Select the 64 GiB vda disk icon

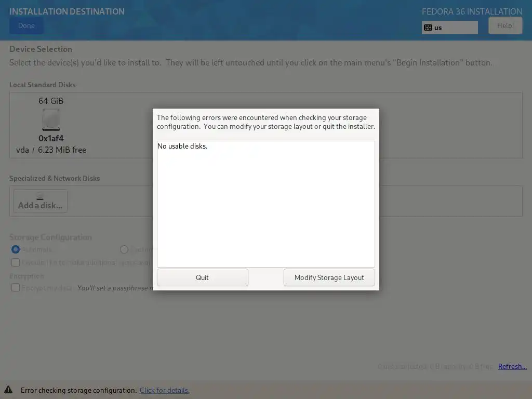pyautogui.click(x=51, y=120)
